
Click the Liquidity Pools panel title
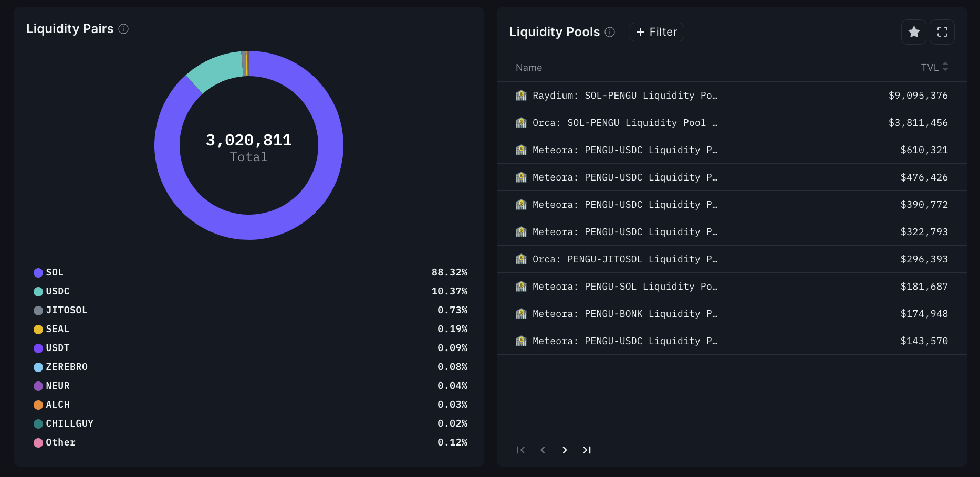[555, 32]
